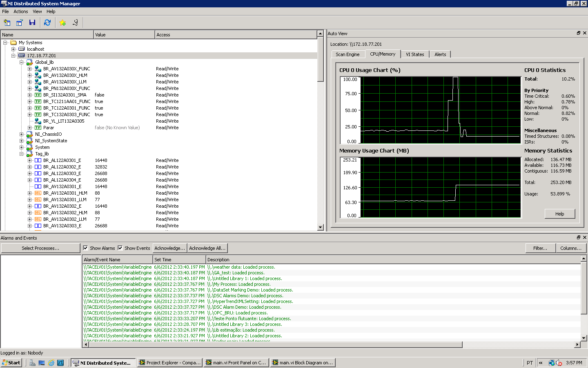Click the Tag_lib library icon
Viewport: 588px width, 368px height.
click(x=29, y=154)
